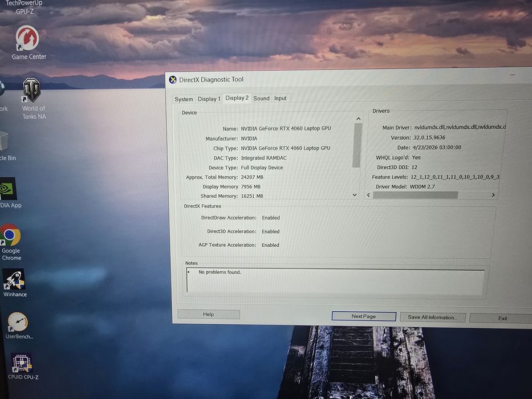Viewport: 532px width, 399px height.
Task: Click the Drivers horizontal scrollbar thumb
Action: 415,195
